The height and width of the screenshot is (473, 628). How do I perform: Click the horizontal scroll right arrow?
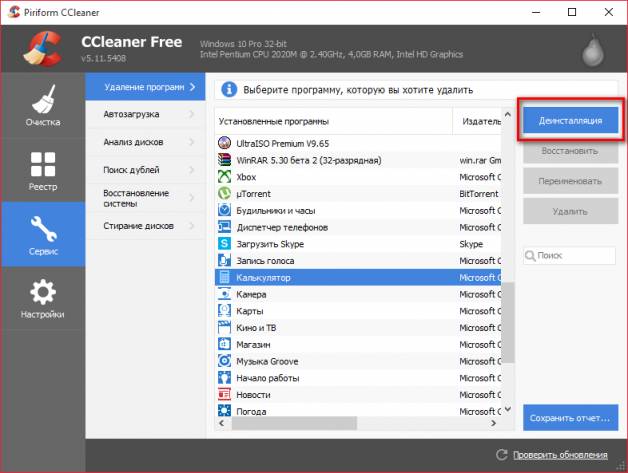pyautogui.click(x=493, y=423)
